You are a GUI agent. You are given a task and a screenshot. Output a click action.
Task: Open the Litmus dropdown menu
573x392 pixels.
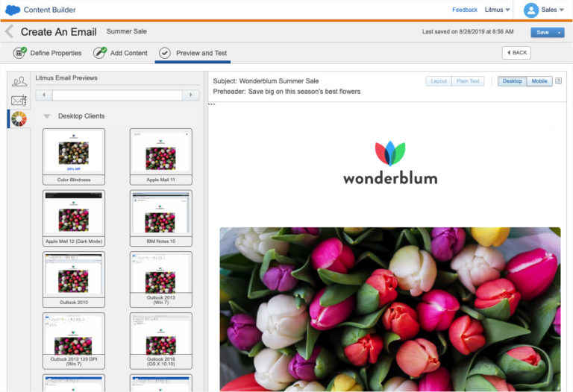pos(497,10)
